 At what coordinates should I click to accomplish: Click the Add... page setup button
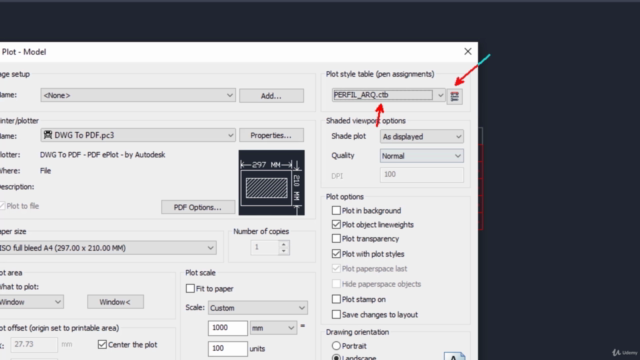[x=271, y=96]
